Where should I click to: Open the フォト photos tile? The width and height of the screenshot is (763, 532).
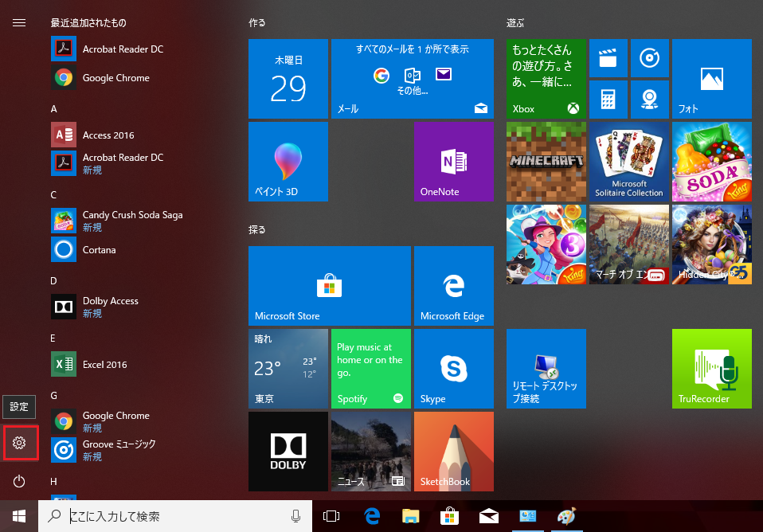pos(711,79)
